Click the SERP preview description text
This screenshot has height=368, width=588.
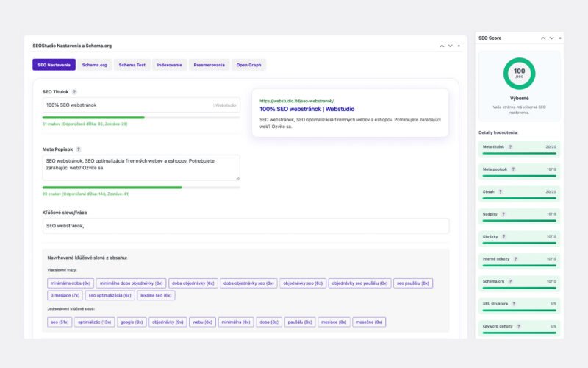coord(350,123)
